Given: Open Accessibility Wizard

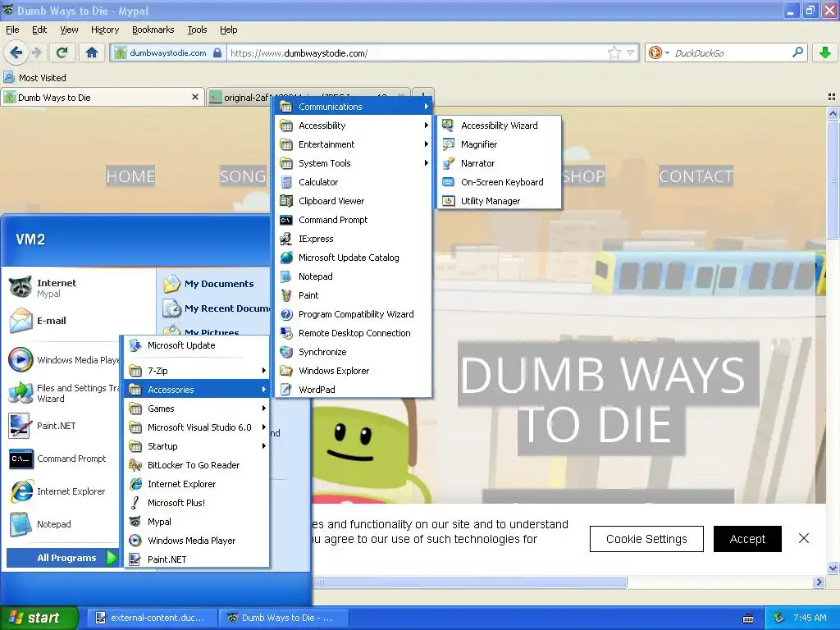Looking at the screenshot, I should click(x=500, y=126).
